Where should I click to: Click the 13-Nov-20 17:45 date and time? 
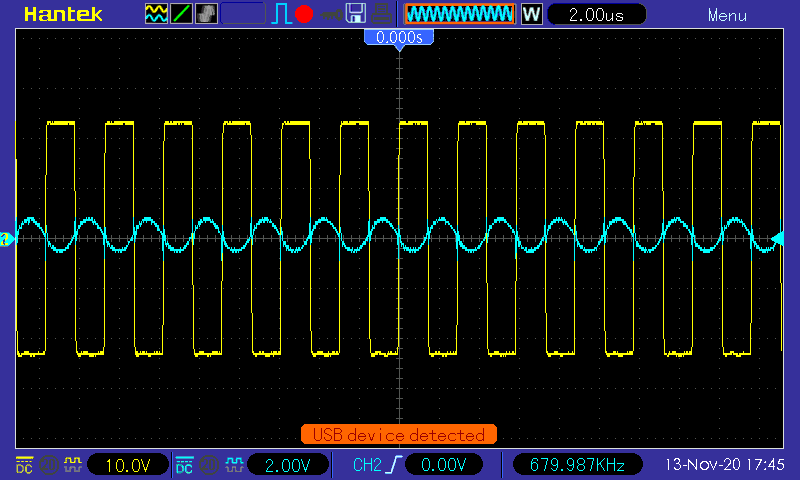coord(724,465)
